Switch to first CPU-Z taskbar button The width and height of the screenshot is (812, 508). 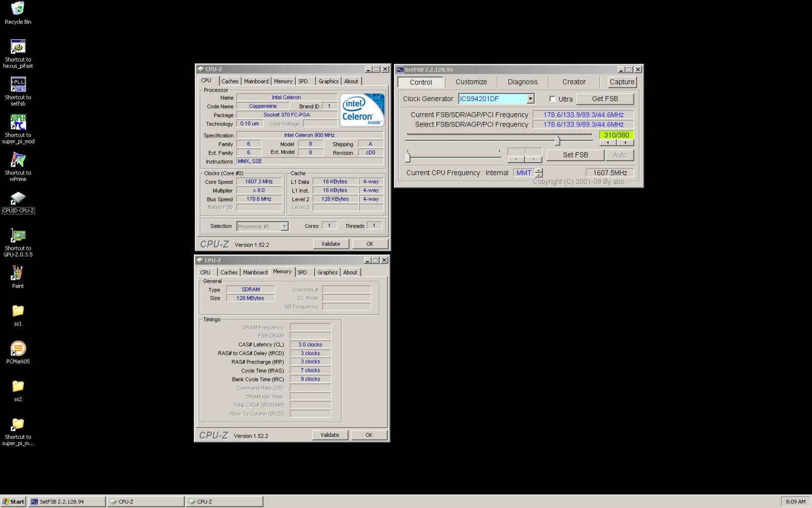[x=146, y=501]
